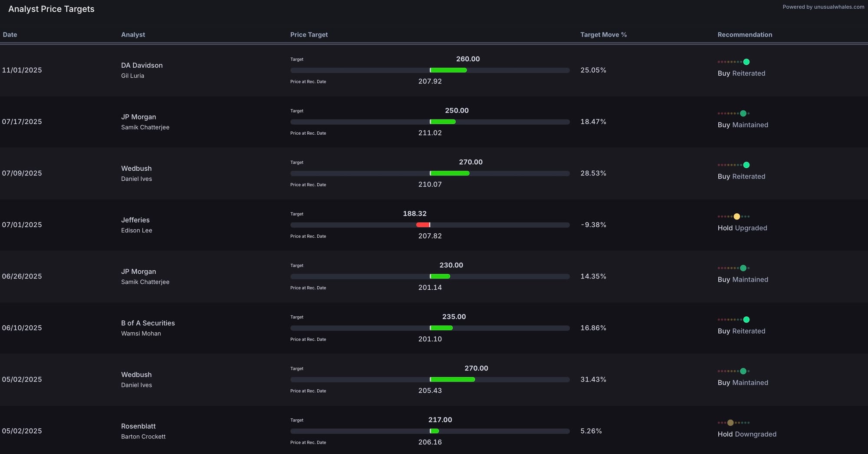868x454 pixels.
Task: Sort by the Analyst column header
Action: pyautogui.click(x=133, y=35)
